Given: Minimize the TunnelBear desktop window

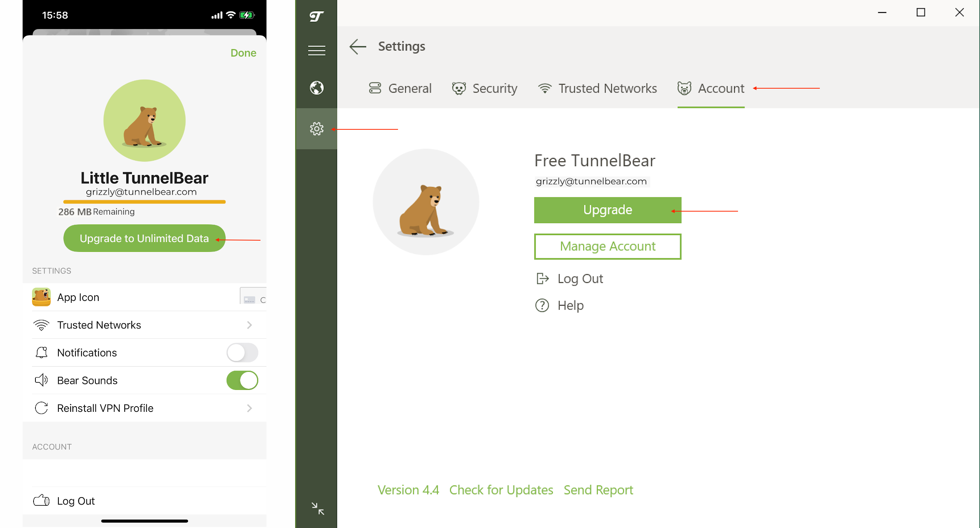Looking at the screenshot, I should pyautogui.click(x=882, y=12).
